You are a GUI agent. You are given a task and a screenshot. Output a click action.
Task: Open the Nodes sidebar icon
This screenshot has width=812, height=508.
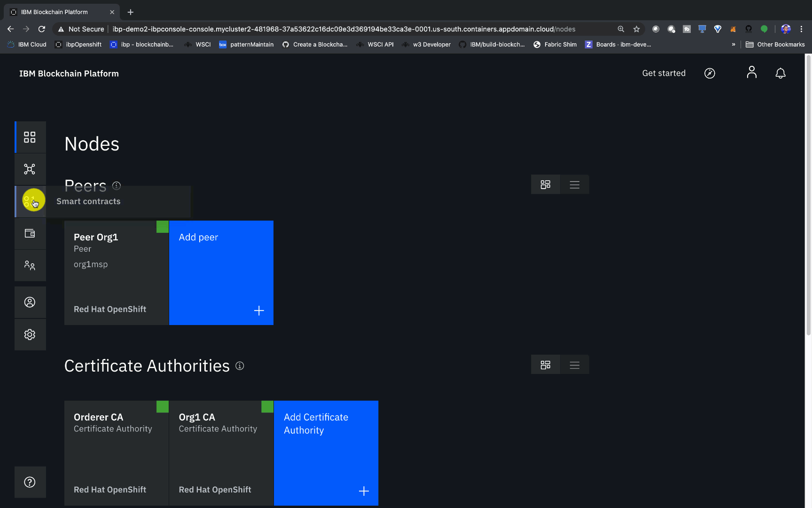tap(30, 137)
